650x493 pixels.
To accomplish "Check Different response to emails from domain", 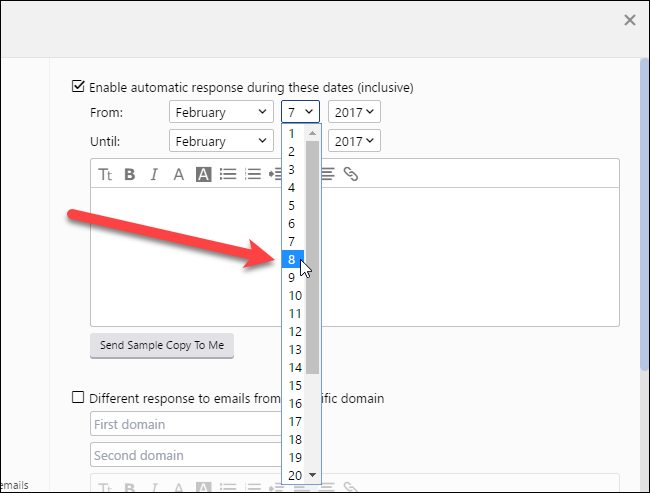I will (78, 397).
